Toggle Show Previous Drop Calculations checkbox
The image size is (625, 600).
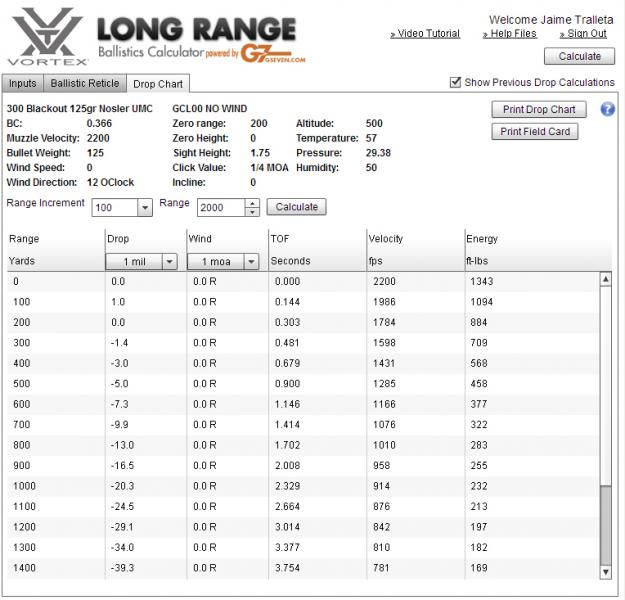click(x=456, y=82)
